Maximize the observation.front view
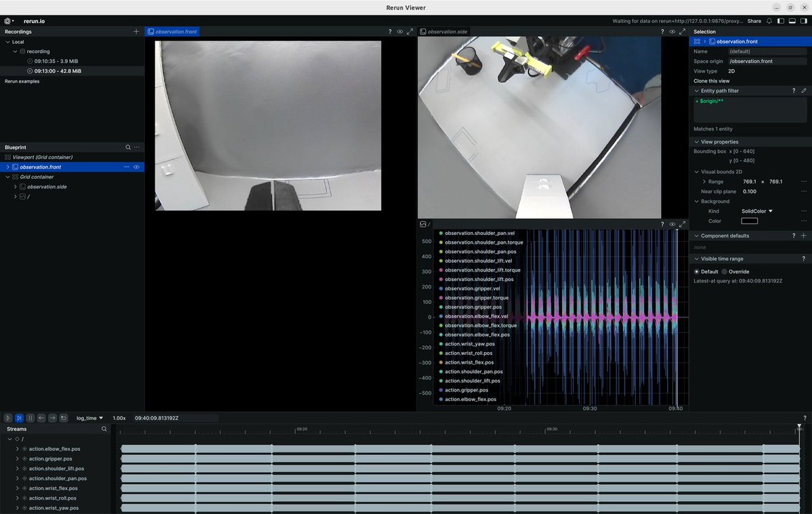 click(410, 32)
